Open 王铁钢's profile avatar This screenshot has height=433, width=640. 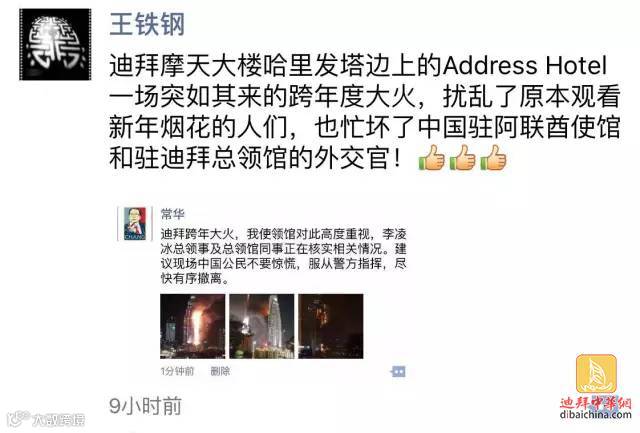tap(55, 44)
